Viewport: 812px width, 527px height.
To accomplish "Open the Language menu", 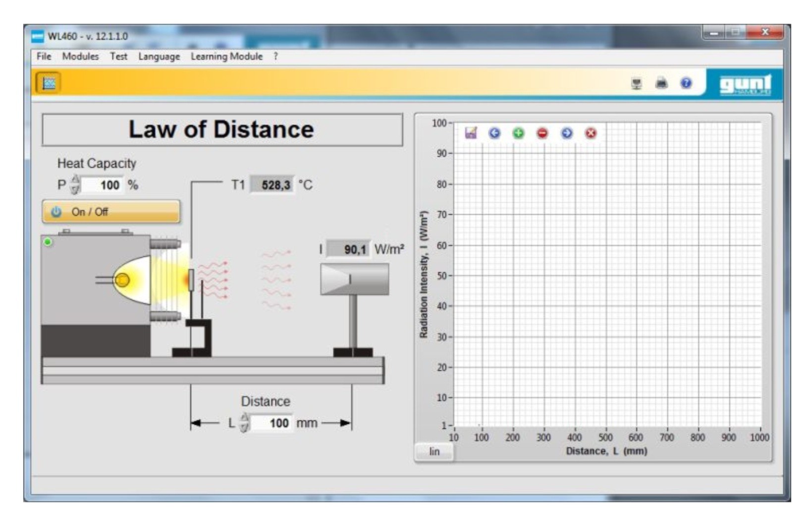I will pyautogui.click(x=159, y=57).
